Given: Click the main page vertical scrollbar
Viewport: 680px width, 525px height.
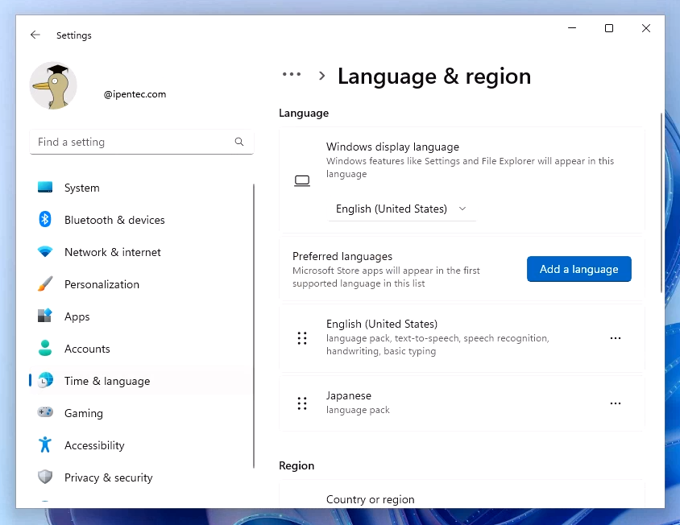Looking at the screenshot, I should click(x=661, y=203).
